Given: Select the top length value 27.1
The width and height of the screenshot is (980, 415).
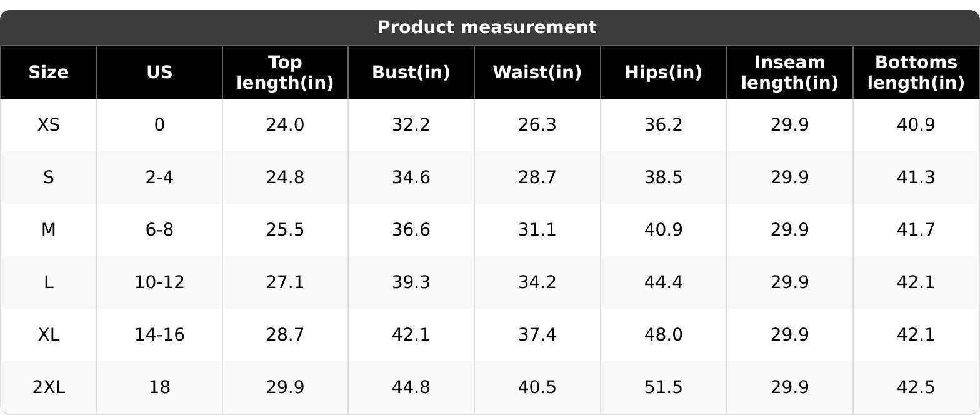Looking at the screenshot, I should tap(285, 282).
